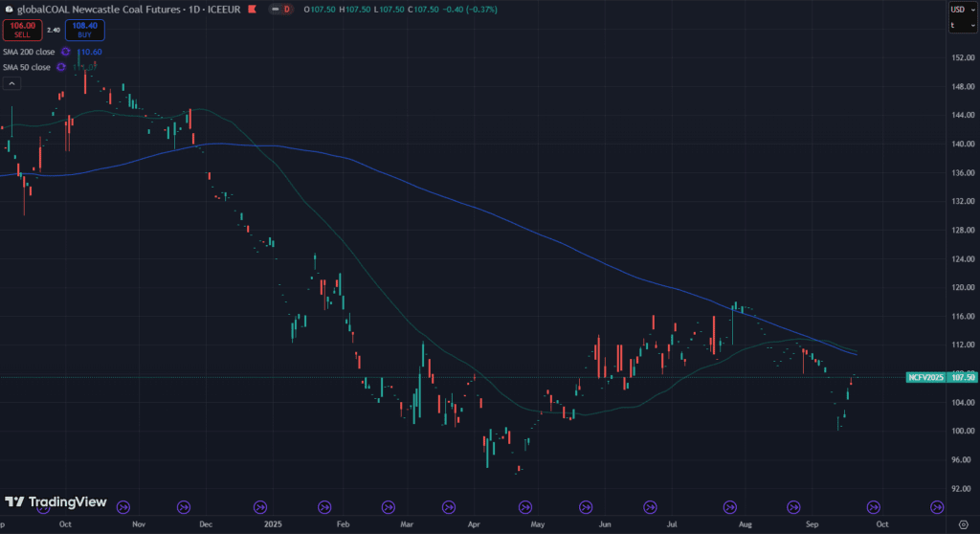980x534 pixels.
Task: Click the NCFV2025 107.50 price label
Action: point(942,378)
